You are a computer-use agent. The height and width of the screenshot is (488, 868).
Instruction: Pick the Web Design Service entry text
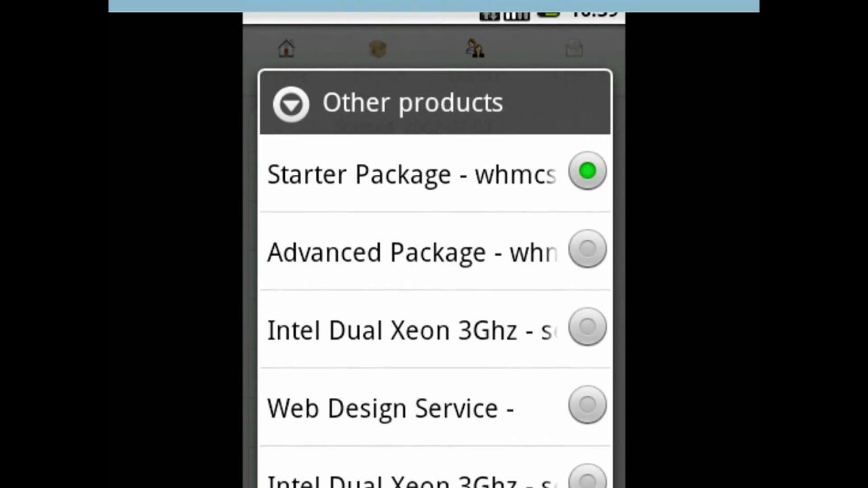[x=390, y=408]
